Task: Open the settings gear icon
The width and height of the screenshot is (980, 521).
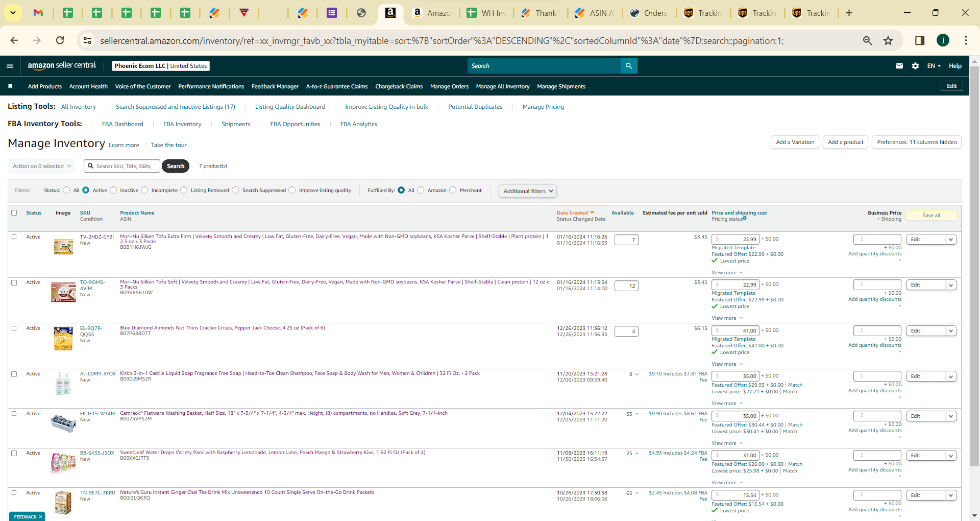Action: [915, 66]
